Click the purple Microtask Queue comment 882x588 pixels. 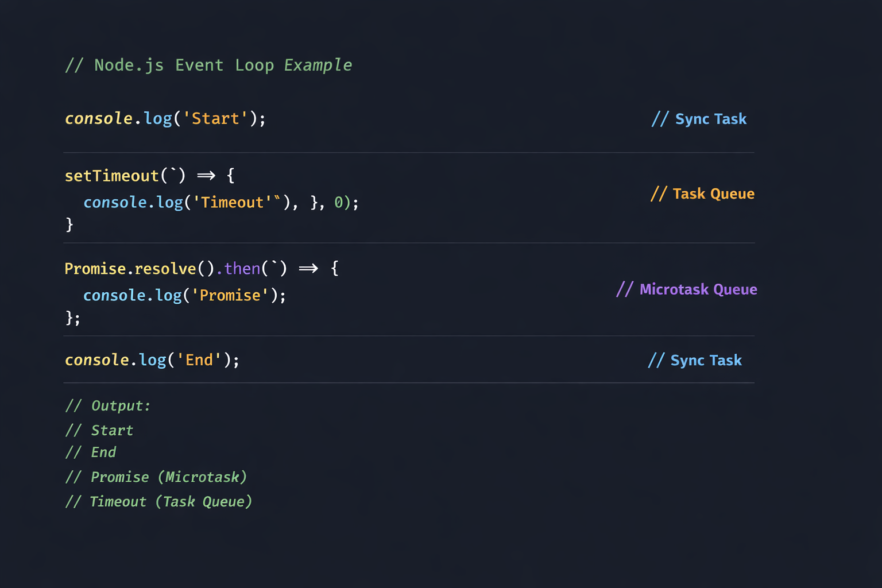686,289
